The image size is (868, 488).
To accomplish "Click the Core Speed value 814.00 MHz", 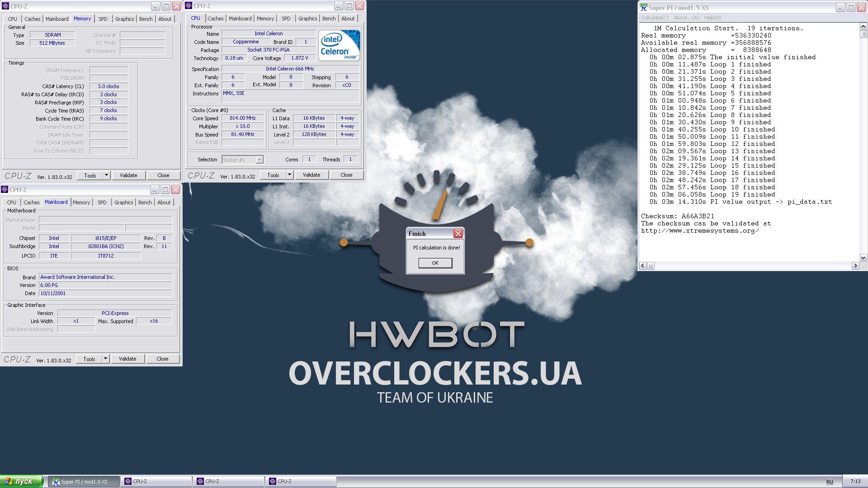I will coord(243,118).
